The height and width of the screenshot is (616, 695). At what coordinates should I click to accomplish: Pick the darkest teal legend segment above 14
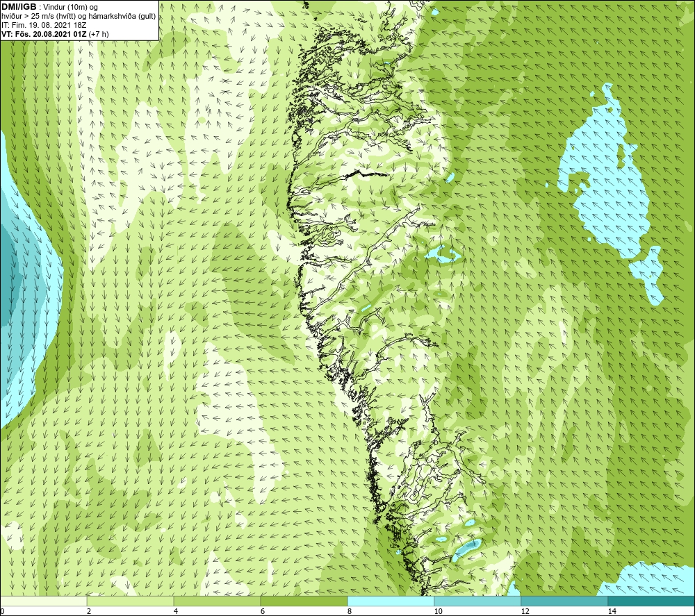click(651, 601)
